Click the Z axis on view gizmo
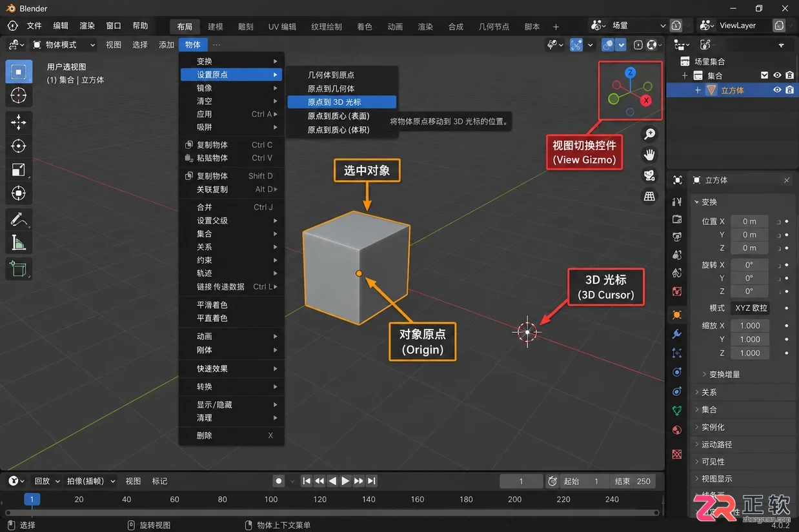The width and height of the screenshot is (799, 532). point(631,72)
